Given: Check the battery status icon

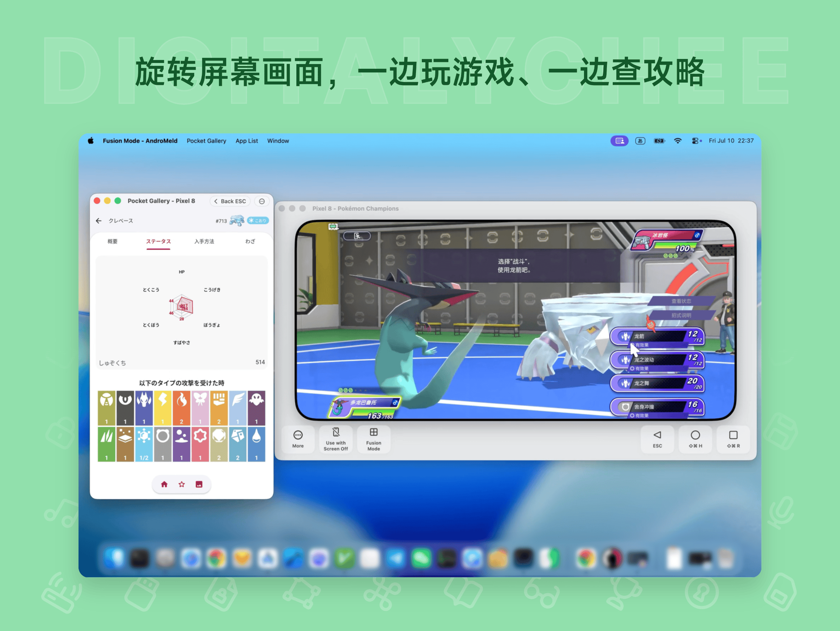Looking at the screenshot, I should coord(659,140).
